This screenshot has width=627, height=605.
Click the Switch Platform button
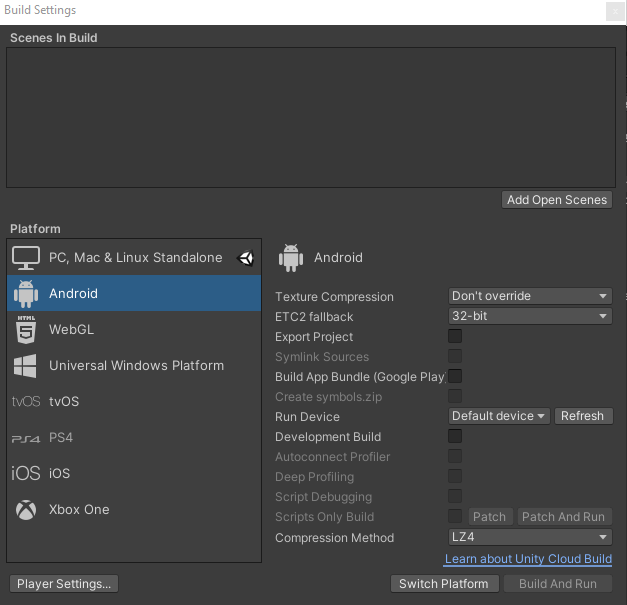[x=444, y=584]
